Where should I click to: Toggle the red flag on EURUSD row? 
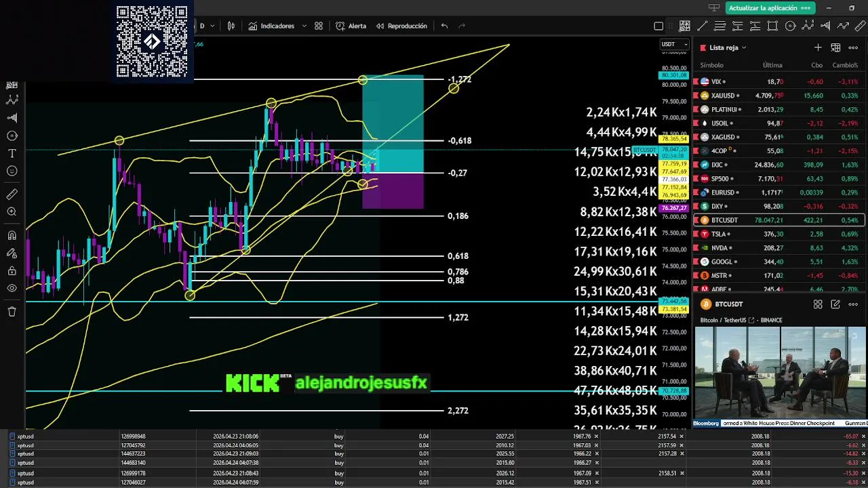(696, 192)
